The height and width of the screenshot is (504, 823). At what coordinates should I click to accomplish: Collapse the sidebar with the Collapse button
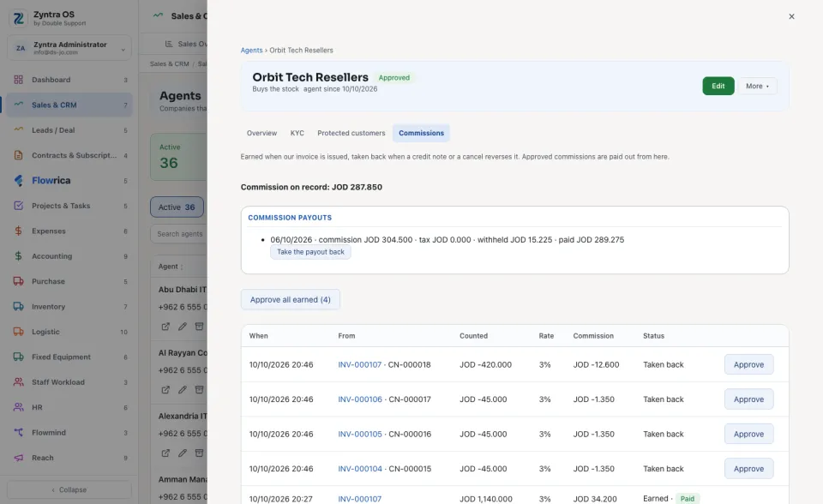[69, 489]
